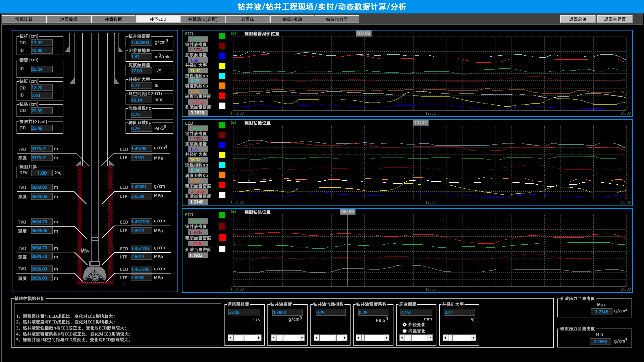Viewport: 644px width, 362px height.
Task: Click blue 泥浆泵排量 swatch in 裸眼钻铤位置 chart
Action: point(222,145)
